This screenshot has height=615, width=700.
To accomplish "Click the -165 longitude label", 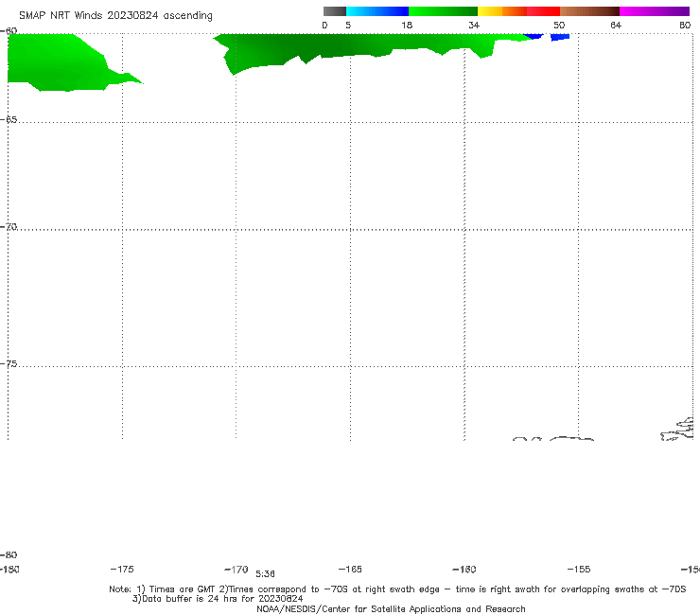I will (350, 569).
